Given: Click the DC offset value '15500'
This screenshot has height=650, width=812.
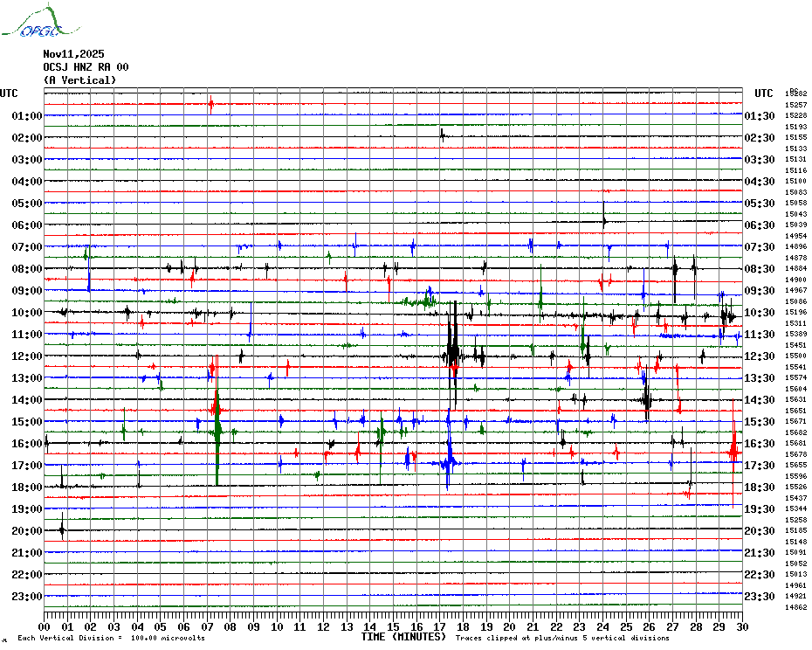Looking at the screenshot, I should pos(796,356).
